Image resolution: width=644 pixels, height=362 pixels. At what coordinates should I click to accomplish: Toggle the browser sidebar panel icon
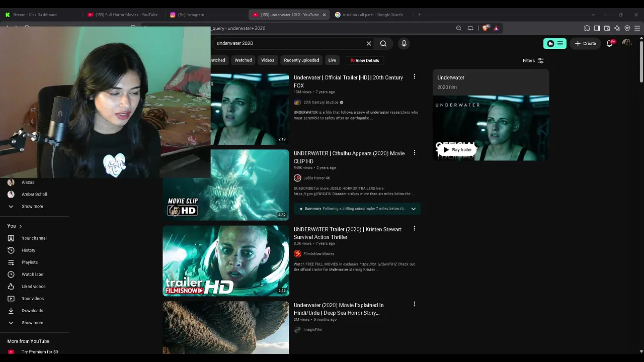click(x=597, y=28)
